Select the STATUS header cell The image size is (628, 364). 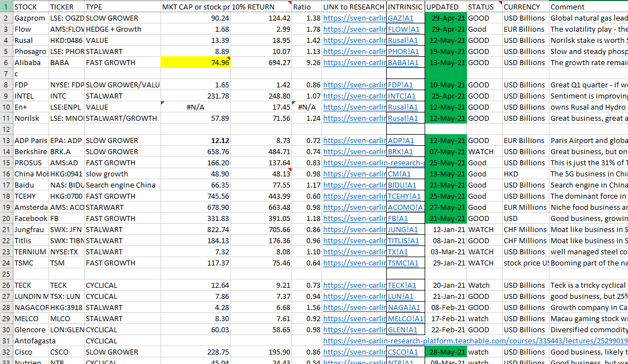(484, 7)
